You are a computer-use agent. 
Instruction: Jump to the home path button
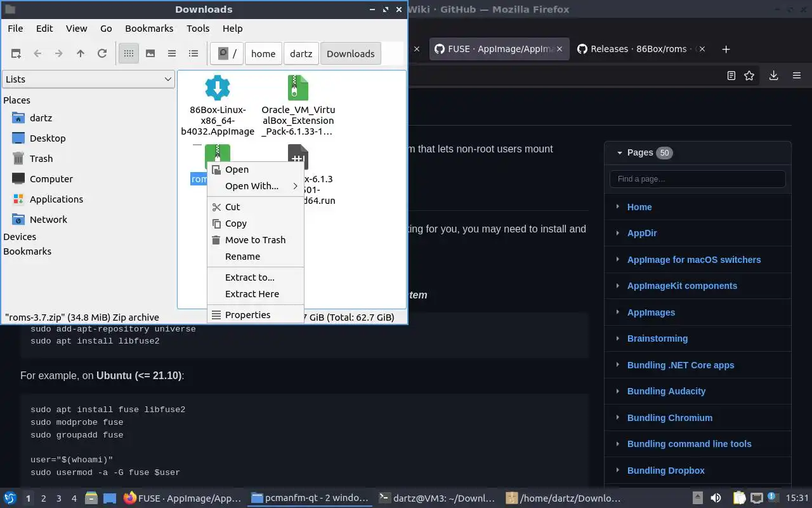tap(263, 54)
